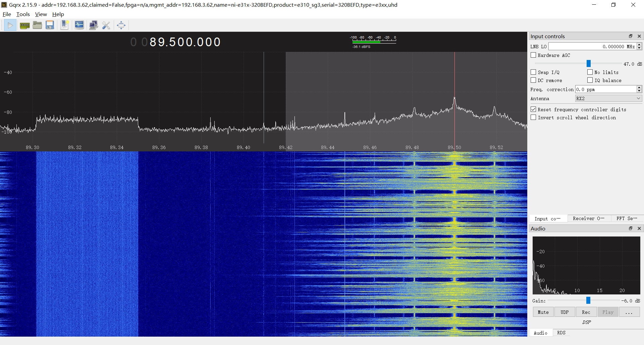Toggle the Swap I/Q checkbox
Viewport: 644px width, 345px height.
coord(533,72)
